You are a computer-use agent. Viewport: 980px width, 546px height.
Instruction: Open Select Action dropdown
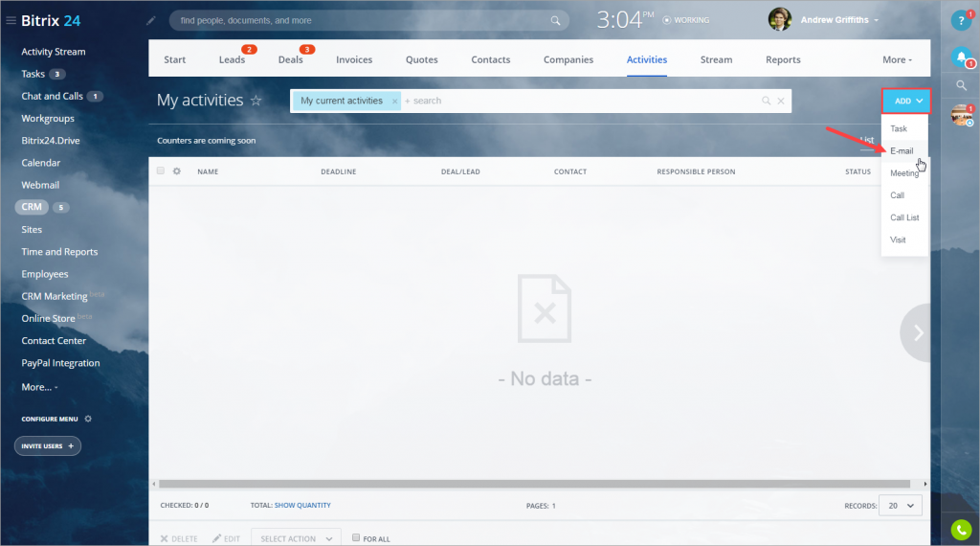click(297, 538)
